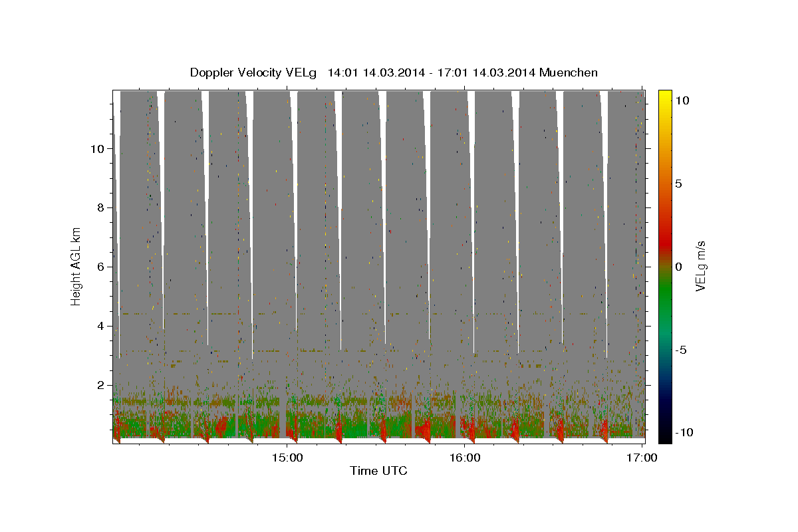Screen dimensions: 798x532
Task: Click the plot title 'Doppler Velocity VELg'
Action: pos(253,72)
